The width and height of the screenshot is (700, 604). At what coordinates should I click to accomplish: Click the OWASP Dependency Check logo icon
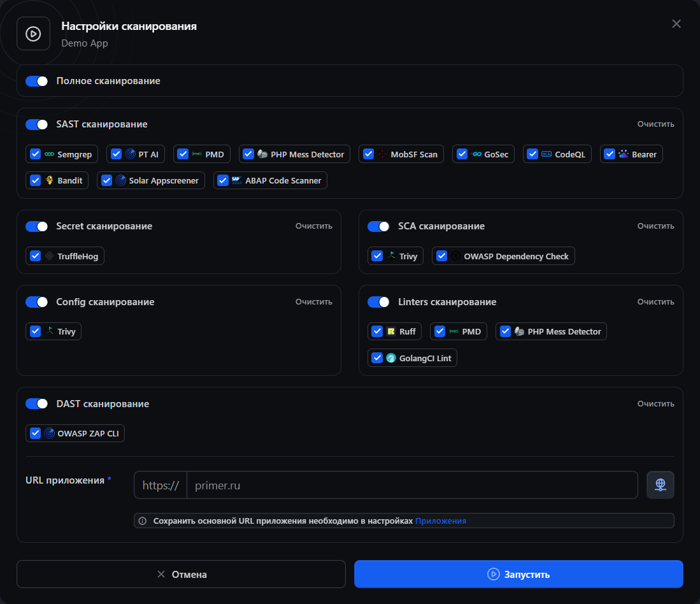455,255
